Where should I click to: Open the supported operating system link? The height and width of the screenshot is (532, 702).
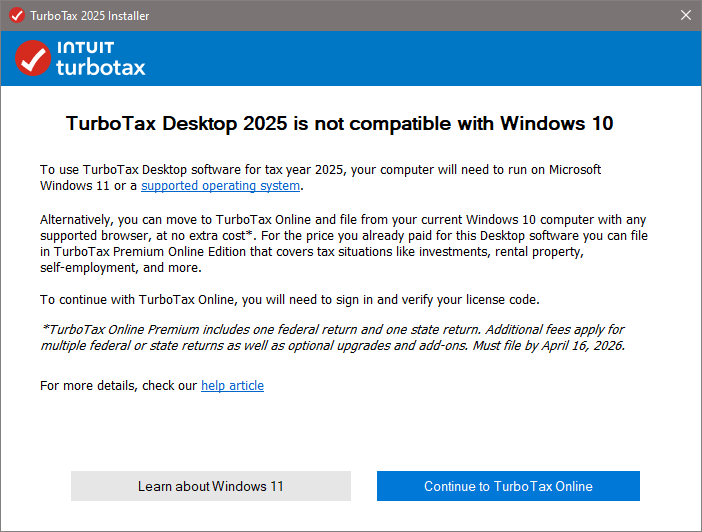click(220, 186)
